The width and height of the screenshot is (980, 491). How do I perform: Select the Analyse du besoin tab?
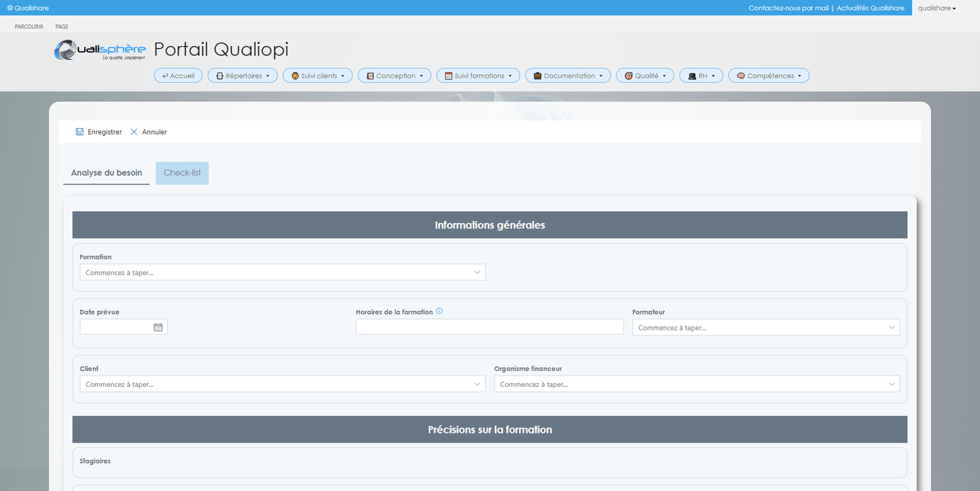tap(107, 173)
